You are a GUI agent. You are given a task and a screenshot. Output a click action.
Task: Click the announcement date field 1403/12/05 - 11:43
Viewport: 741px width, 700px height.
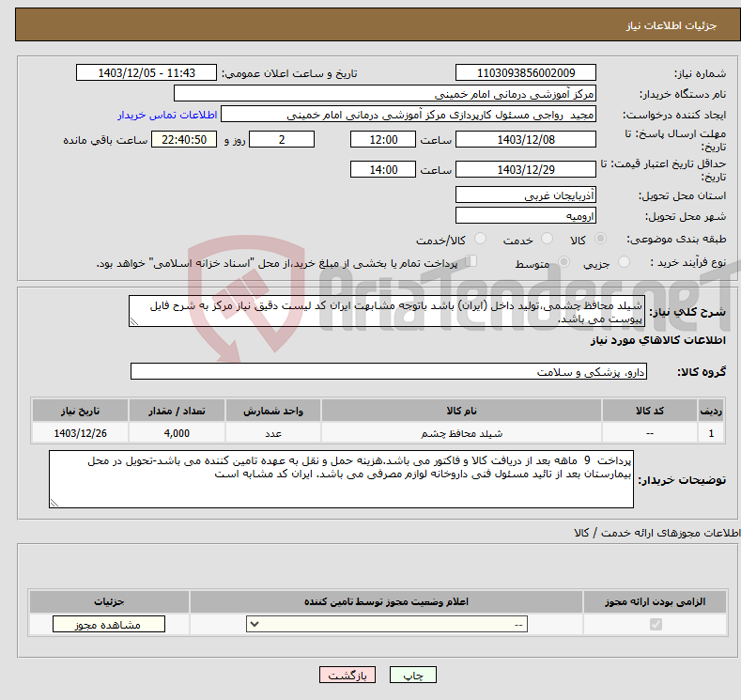point(147,72)
